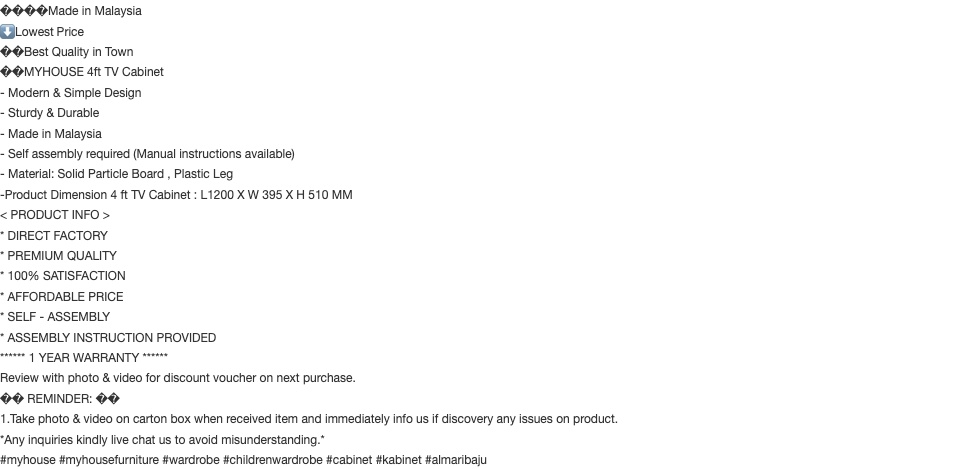Click the 'REMINDER:' heading
The width and height of the screenshot is (960, 469).
coord(60,399)
